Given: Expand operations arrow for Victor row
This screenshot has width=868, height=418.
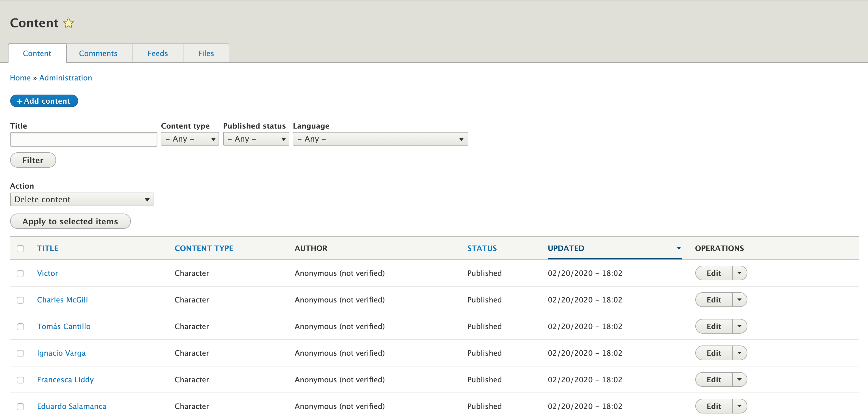Looking at the screenshot, I should pyautogui.click(x=739, y=273).
